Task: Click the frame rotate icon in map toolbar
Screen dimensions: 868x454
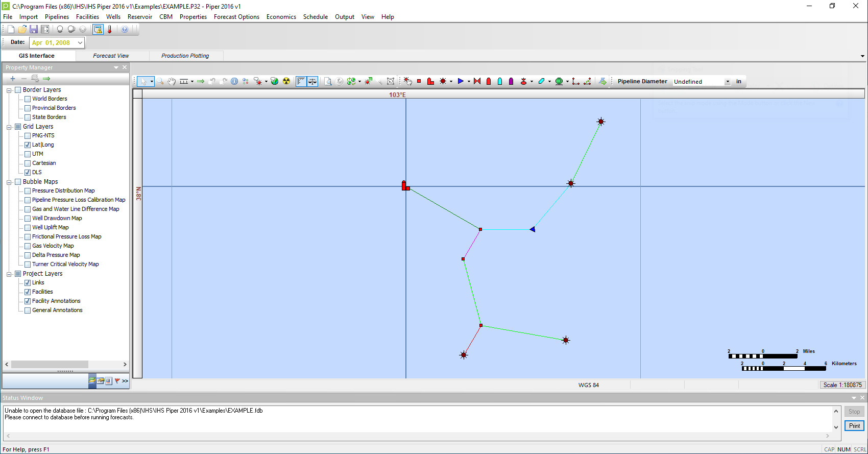Action: (x=391, y=81)
